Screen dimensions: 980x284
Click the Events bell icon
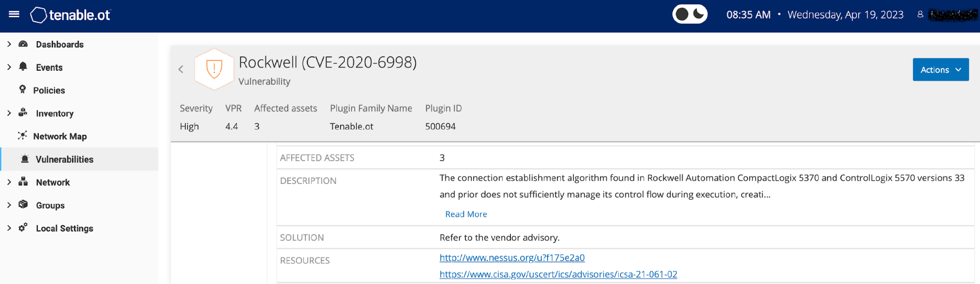click(23, 67)
